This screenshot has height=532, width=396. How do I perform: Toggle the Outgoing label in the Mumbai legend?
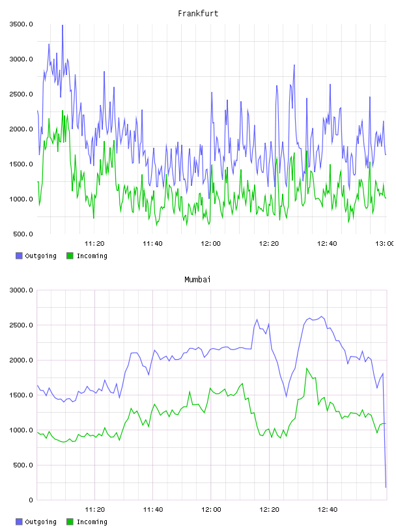[x=40, y=522]
